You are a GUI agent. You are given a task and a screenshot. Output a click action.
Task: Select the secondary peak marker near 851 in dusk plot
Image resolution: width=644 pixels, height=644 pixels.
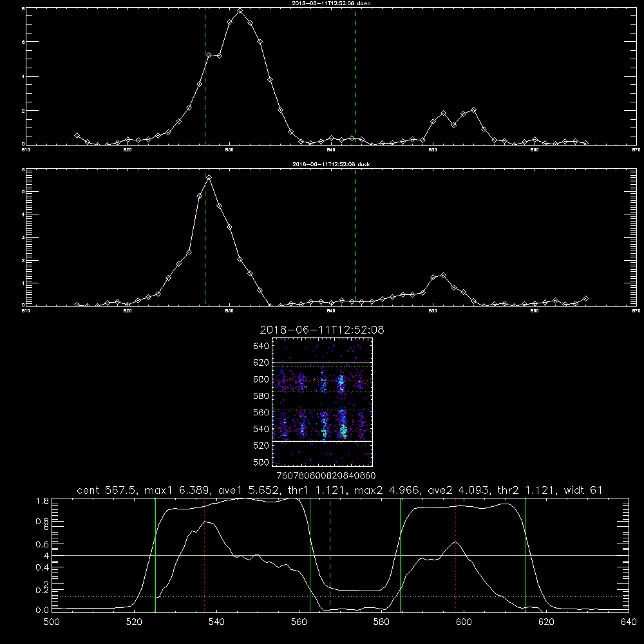(443, 275)
